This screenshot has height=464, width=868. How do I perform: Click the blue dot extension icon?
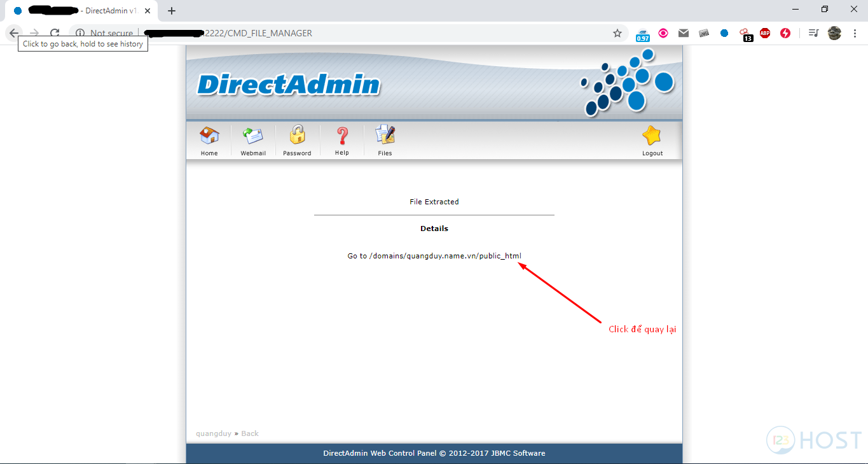[x=724, y=33]
